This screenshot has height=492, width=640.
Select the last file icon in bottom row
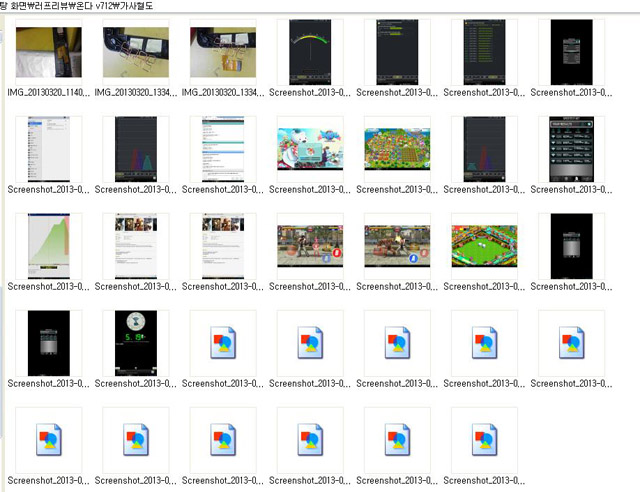(x=484, y=440)
